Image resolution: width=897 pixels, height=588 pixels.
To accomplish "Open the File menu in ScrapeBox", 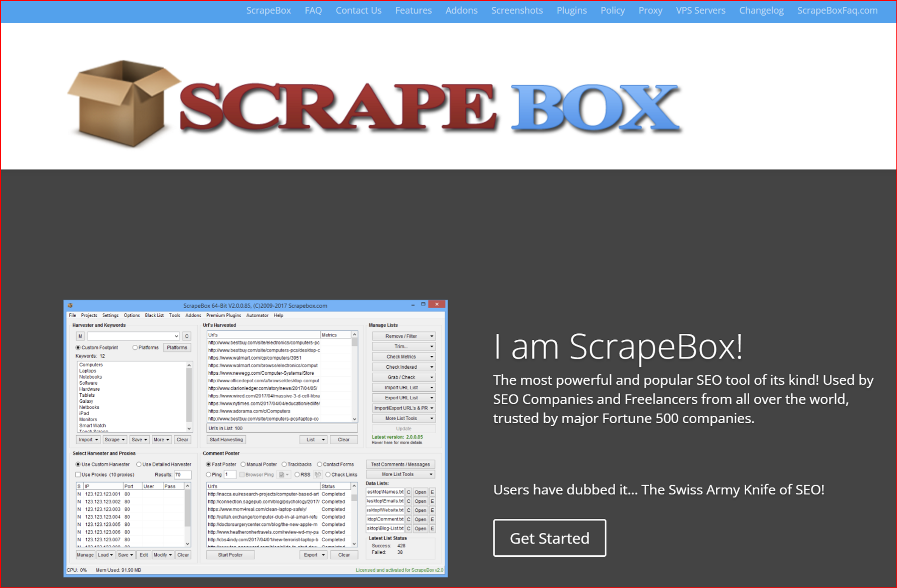I will point(73,315).
